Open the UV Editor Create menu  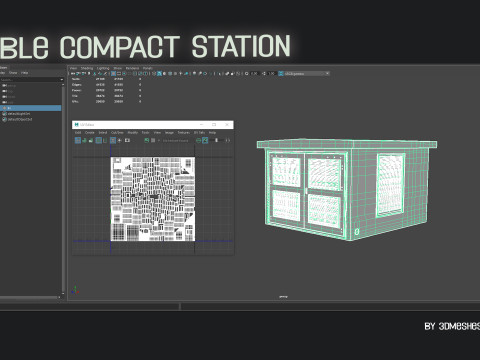90,132
